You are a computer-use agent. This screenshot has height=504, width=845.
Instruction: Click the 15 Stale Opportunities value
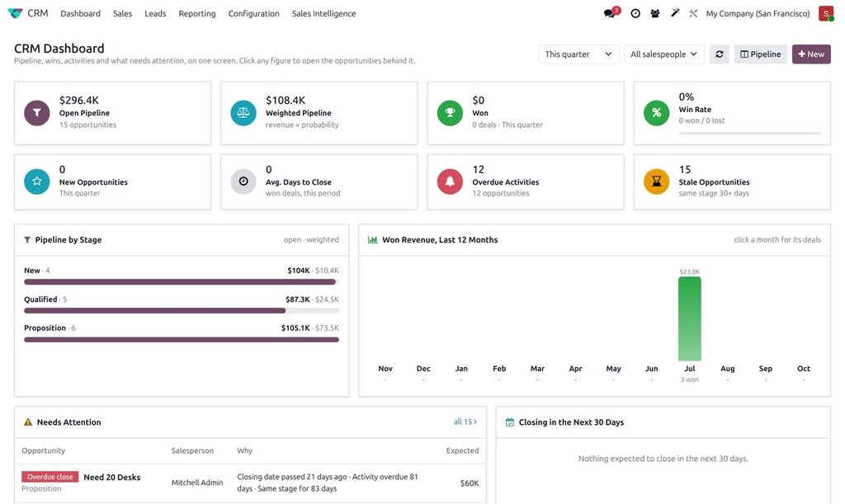tap(684, 169)
